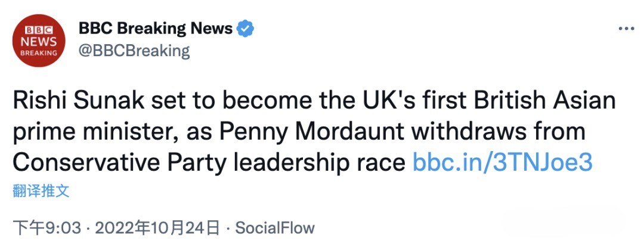Click the 2022年10月24日 date
The width and height of the screenshot is (644, 252).
point(157,228)
